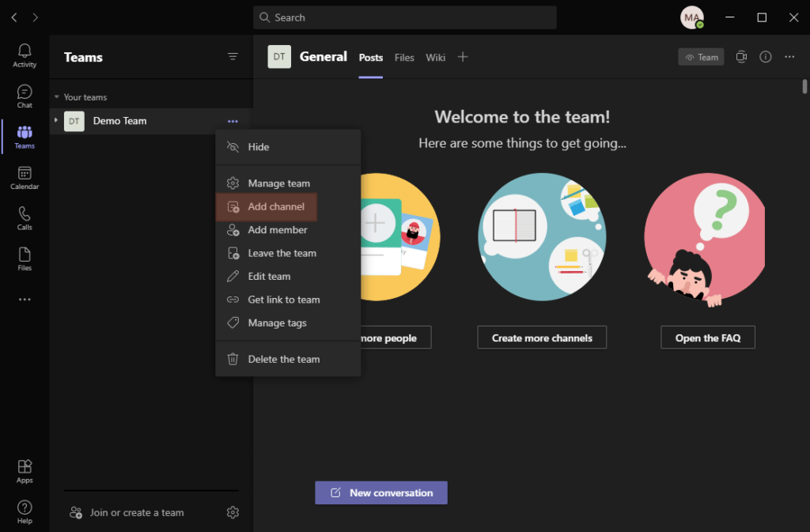
Task: Open the MA profile avatar
Action: (x=691, y=17)
